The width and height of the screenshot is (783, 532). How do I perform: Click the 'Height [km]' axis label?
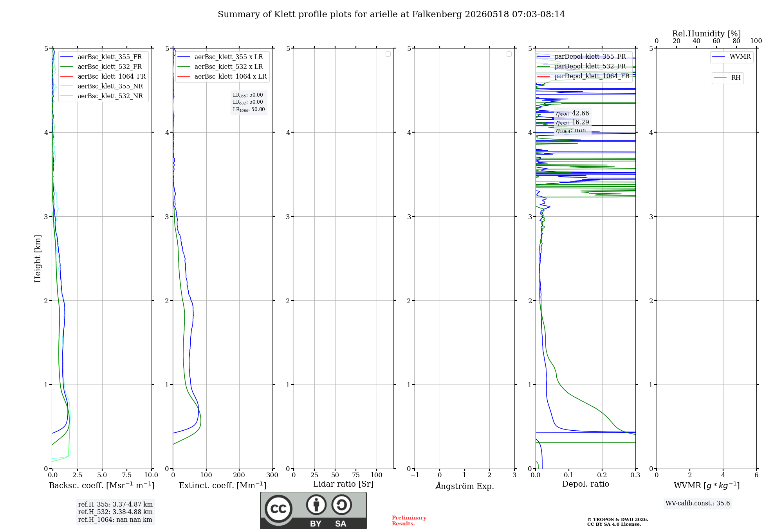pyautogui.click(x=38, y=259)
